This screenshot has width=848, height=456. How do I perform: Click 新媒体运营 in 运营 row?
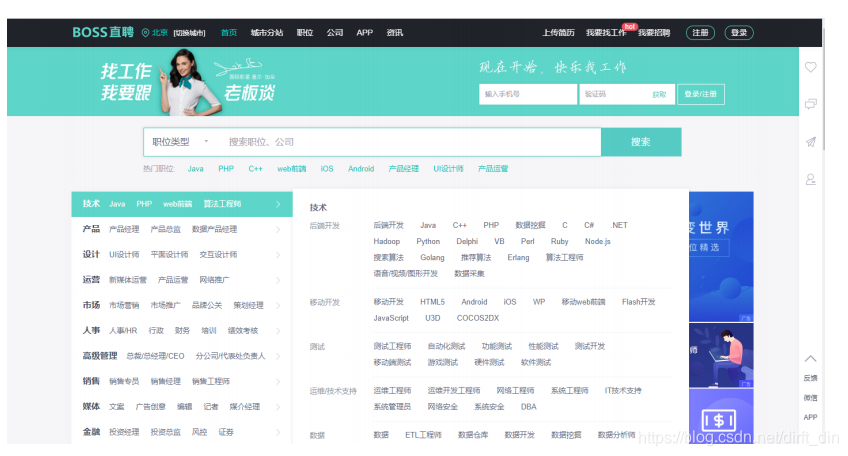click(x=128, y=280)
